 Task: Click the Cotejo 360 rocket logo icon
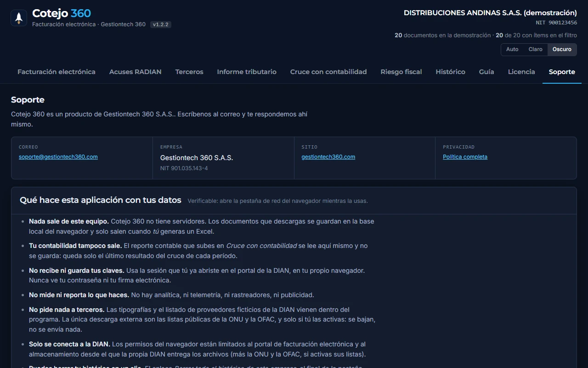[19, 18]
